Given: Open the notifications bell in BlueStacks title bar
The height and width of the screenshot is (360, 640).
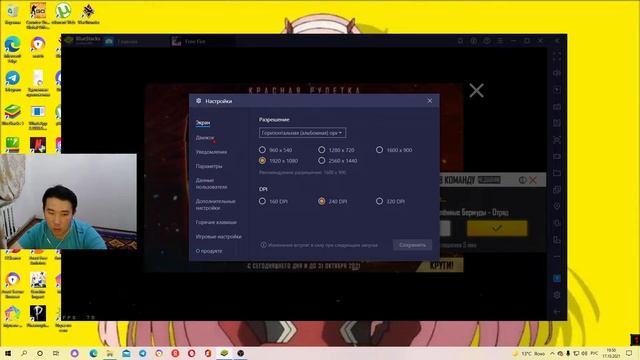Looking at the screenshot, I should tap(460, 41).
